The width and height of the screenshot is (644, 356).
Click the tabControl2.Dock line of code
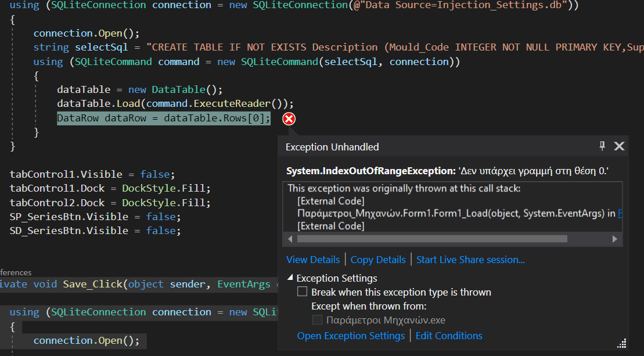(x=110, y=203)
